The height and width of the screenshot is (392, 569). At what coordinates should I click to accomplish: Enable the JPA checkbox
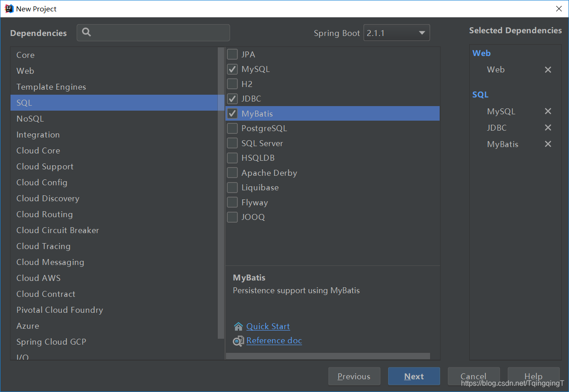click(232, 54)
